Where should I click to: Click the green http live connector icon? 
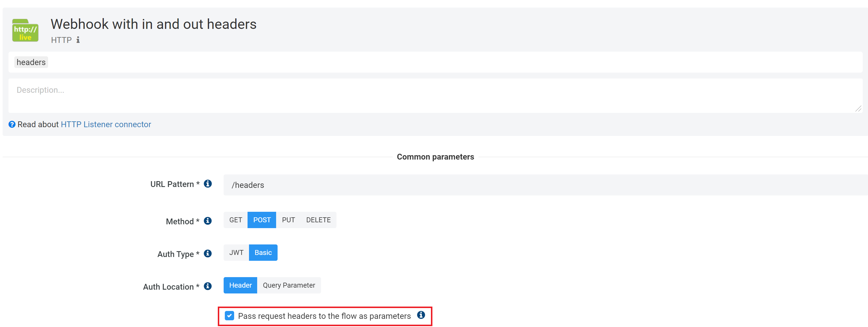coord(25,30)
